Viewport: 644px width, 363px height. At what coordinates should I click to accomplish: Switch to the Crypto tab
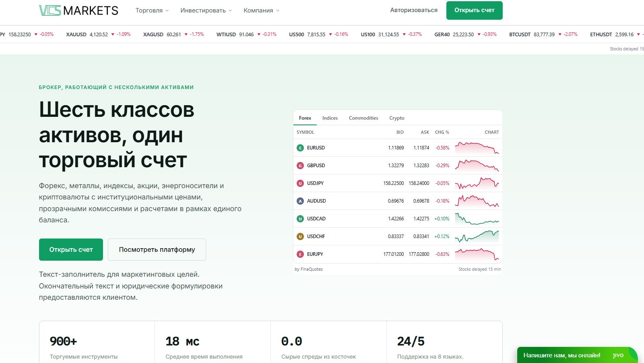[x=397, y=118]
